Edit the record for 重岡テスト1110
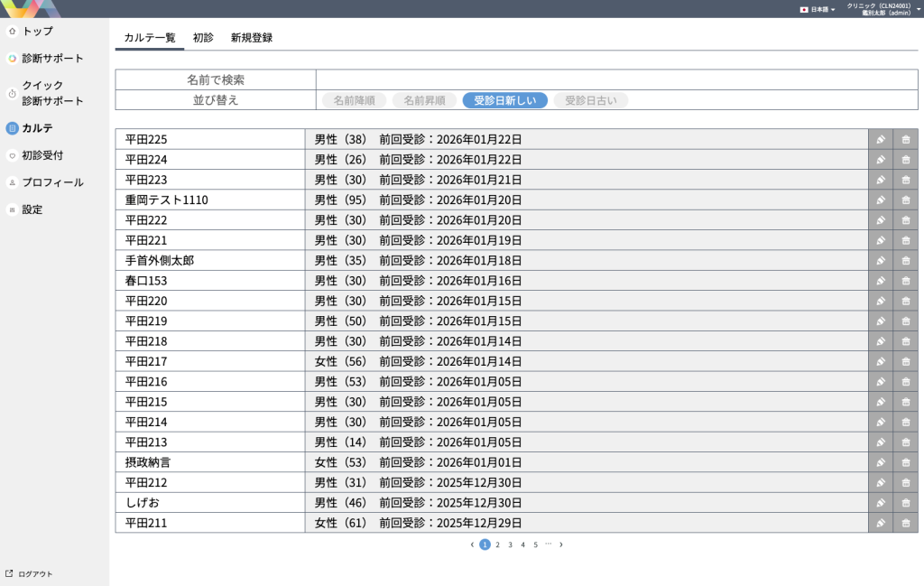Screen dimensions: 924x586 (880, 200)
